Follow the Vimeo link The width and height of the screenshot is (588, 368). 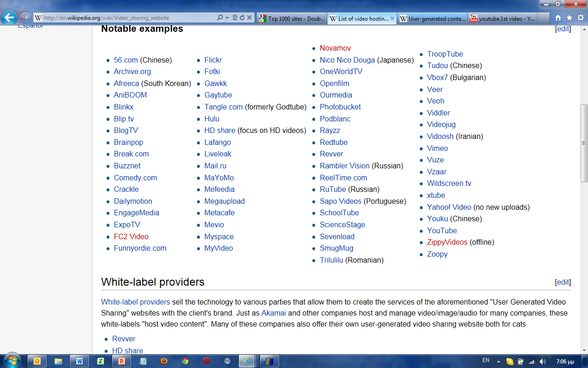437,148
